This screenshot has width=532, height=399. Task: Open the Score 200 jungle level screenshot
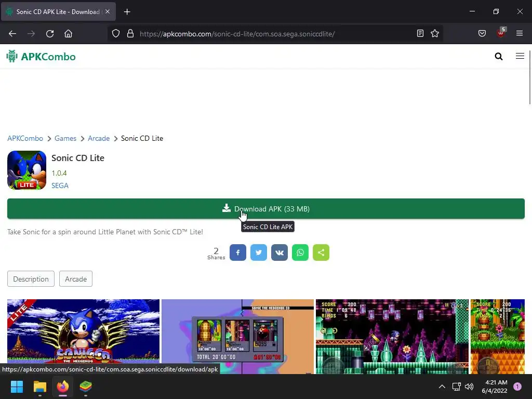[x=497, y=337]
